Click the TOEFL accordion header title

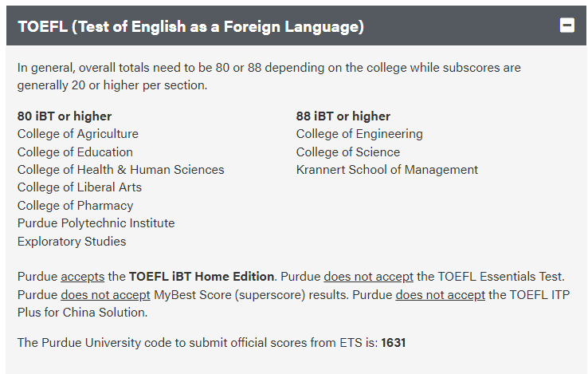click(190, 26)
